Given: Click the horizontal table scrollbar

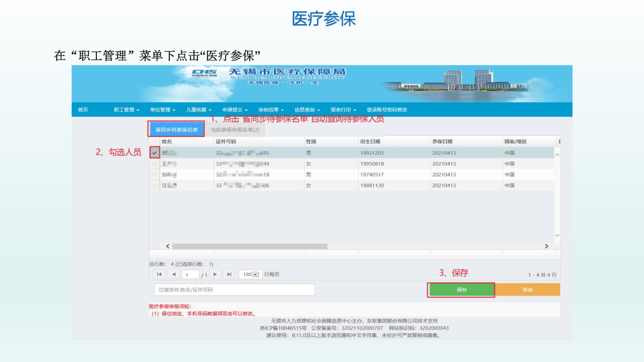Looking at the screenshot, I should click(250, 246).
